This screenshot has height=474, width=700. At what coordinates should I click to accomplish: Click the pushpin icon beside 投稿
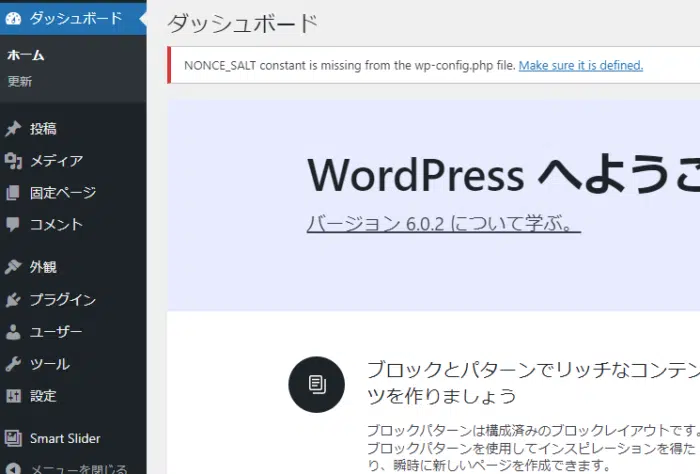point(13,129)
